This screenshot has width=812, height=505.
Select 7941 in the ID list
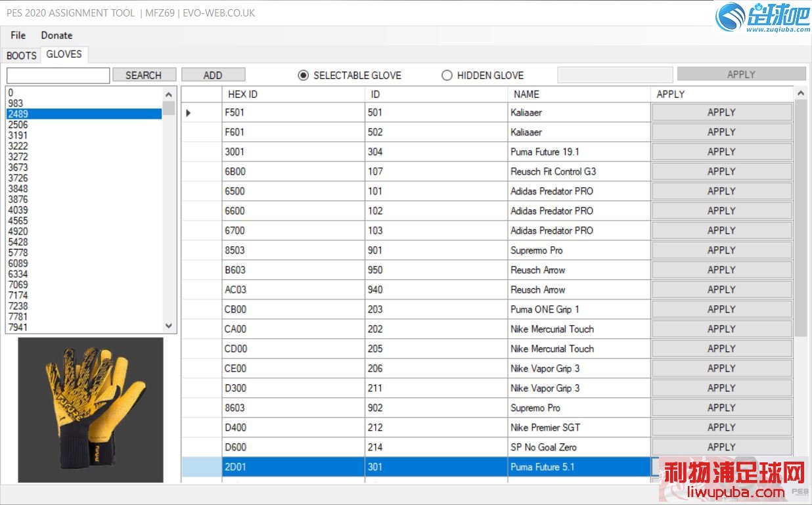(84, 327)
